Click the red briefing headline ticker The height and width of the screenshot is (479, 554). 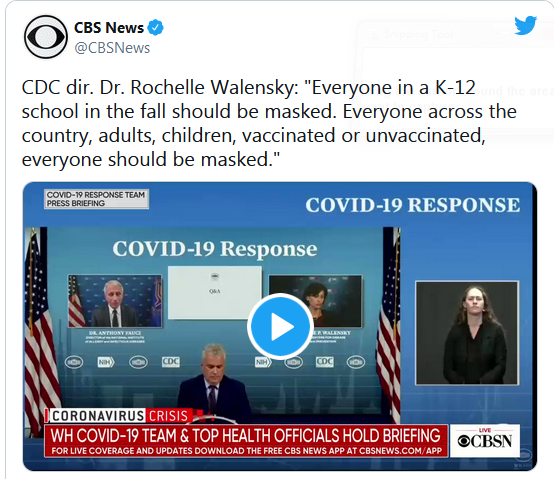click(x=246, y=440)
